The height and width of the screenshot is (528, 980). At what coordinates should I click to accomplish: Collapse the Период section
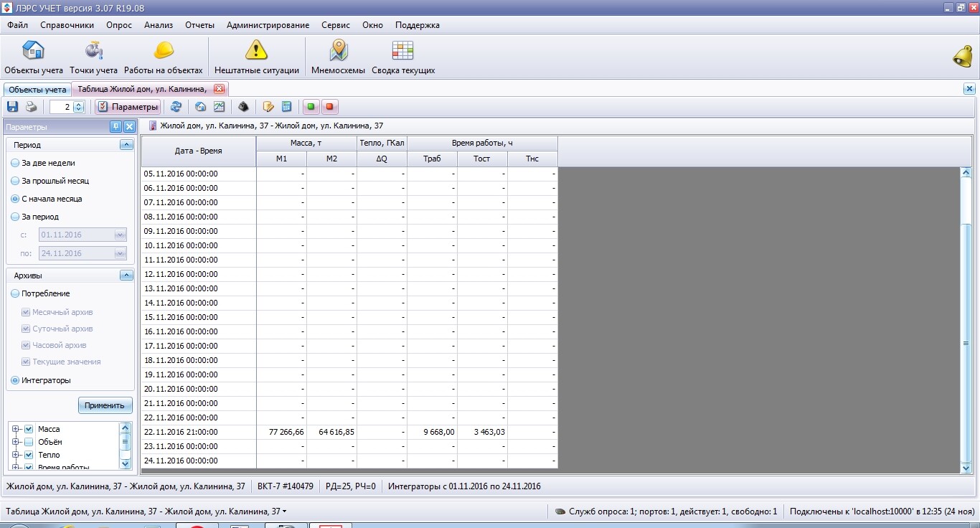[x=126, y=145]
